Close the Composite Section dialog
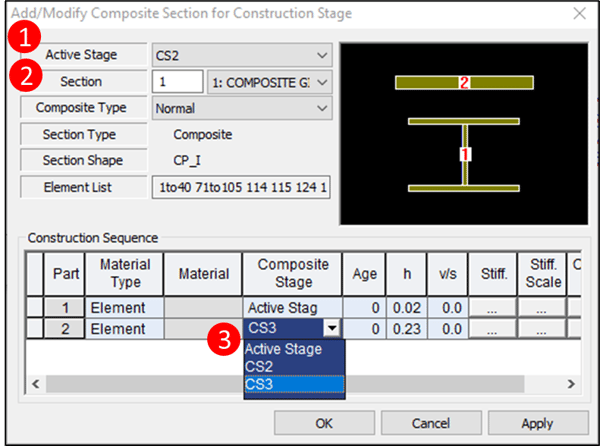 (x=579, y=14)
